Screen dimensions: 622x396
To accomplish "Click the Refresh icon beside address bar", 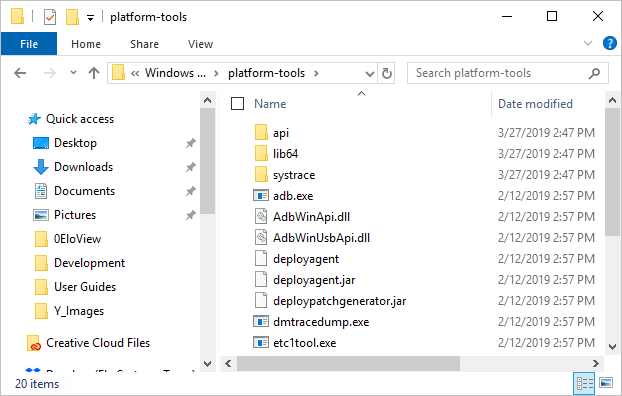I will click(x=386, y=73).
